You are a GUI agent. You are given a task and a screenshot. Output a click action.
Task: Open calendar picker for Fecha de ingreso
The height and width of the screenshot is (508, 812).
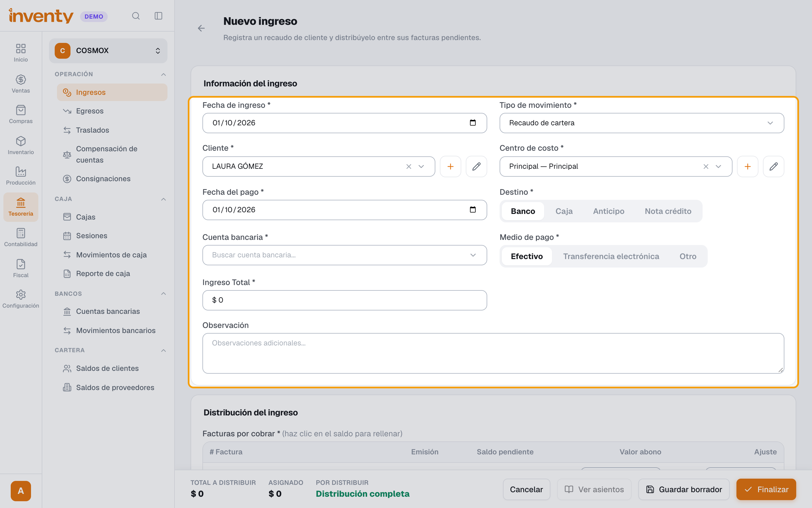tap(473, 123)
